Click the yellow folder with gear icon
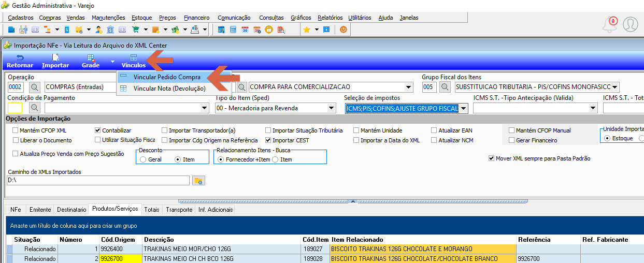 coord(79,30)
